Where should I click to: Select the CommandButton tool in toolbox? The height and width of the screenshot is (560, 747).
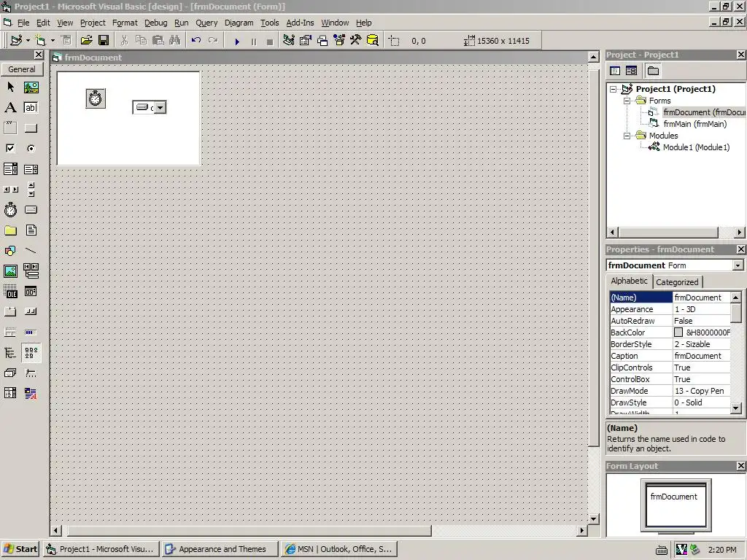coord(31,128)
